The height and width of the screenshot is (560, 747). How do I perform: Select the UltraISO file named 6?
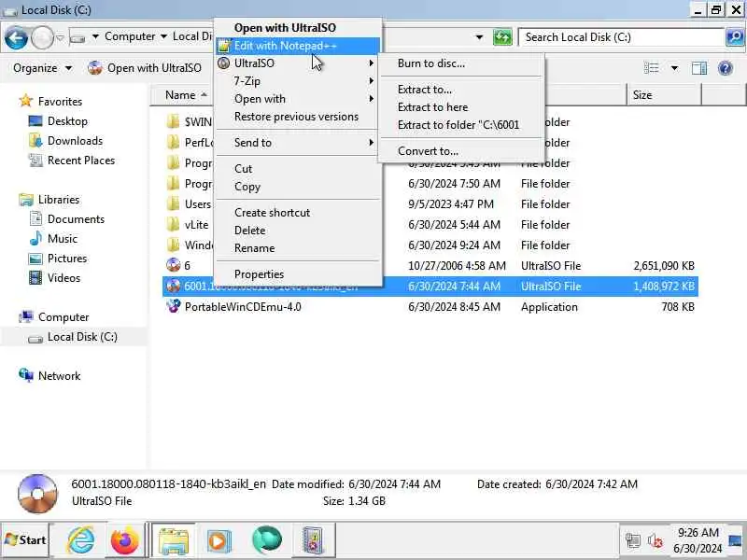click(x=430, y=266)
